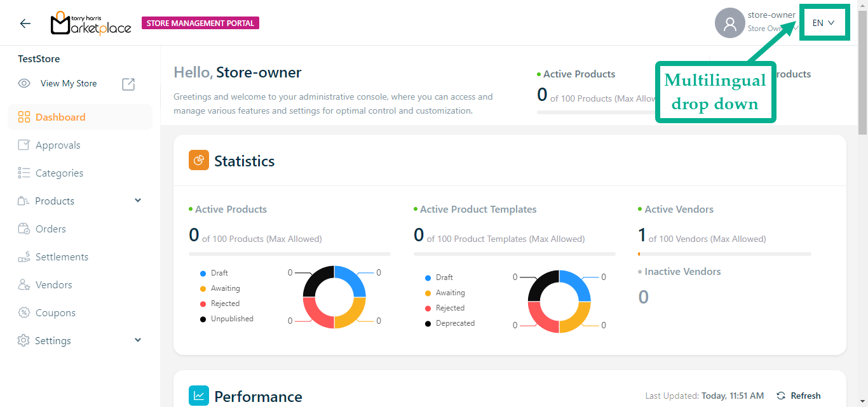Click the vertical page scrollbar

pos(862,70)
